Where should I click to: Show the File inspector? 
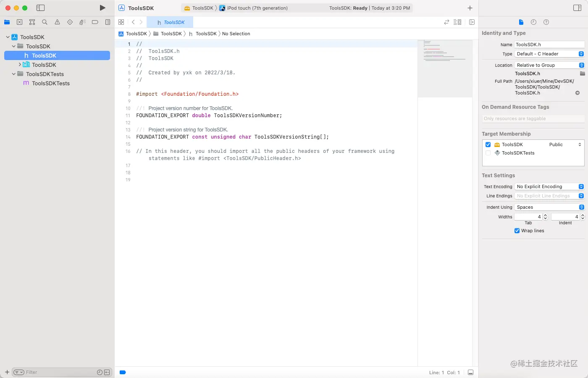coord(521,22)
